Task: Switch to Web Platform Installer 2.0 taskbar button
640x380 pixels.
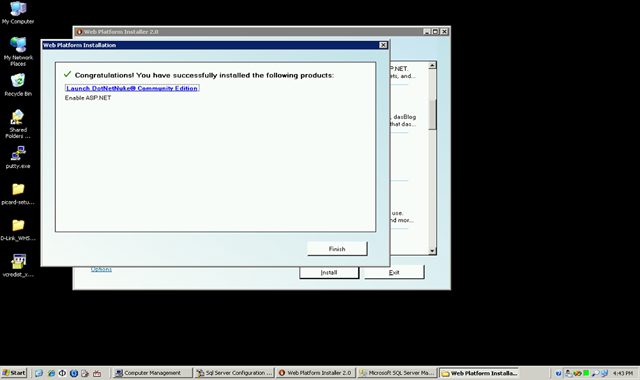Action: pyautogui.click(x=316, y=373)
